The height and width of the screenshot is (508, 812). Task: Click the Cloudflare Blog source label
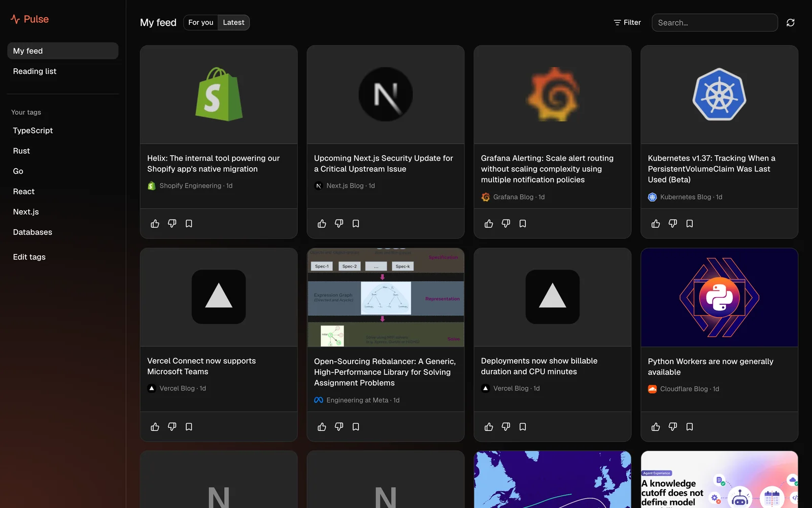[x=684, y=389]
